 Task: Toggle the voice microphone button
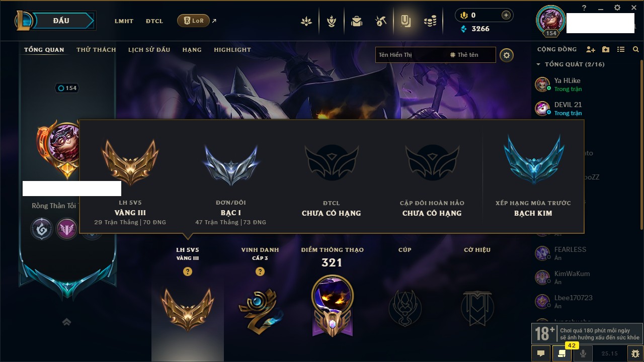point(583,353)
